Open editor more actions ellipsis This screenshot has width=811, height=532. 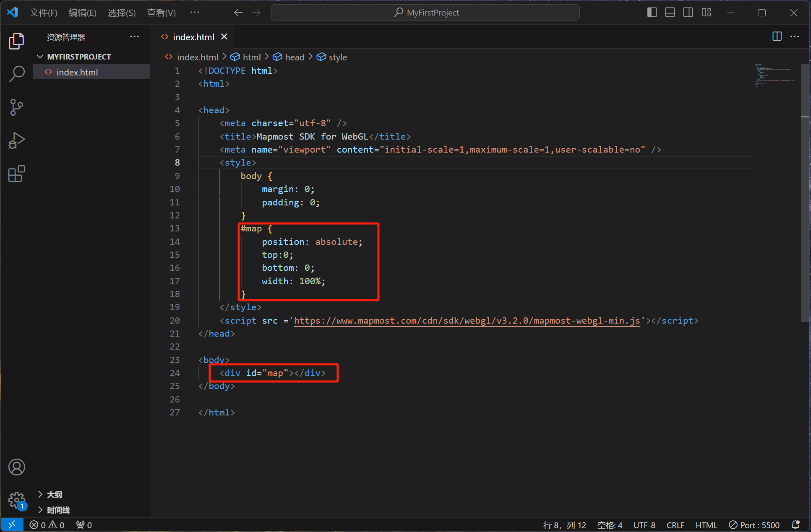tap(795, 36)
